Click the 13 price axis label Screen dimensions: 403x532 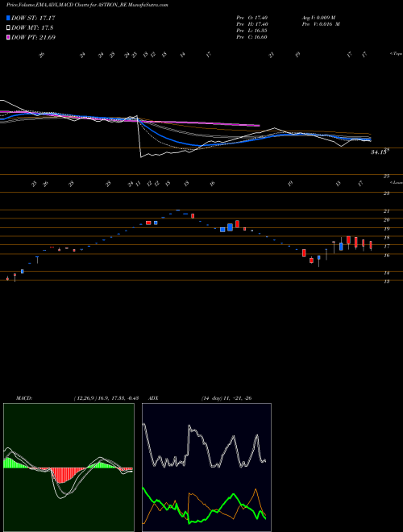386,281
